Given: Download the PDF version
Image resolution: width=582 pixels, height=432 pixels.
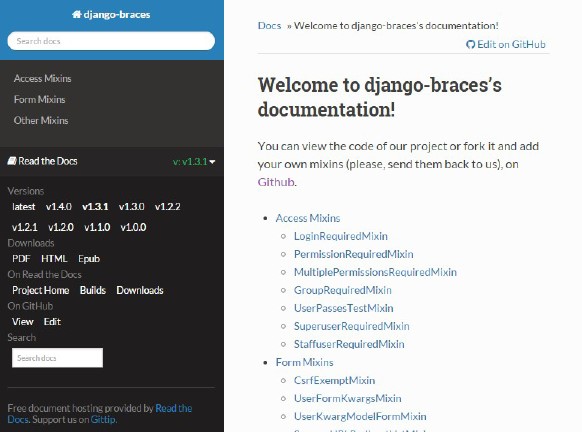Looking at the screenshot, I should [x=21, y=259].
